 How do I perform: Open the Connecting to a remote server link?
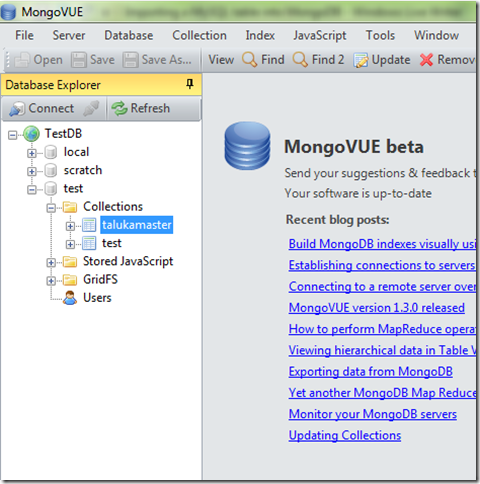pos(382,287)
